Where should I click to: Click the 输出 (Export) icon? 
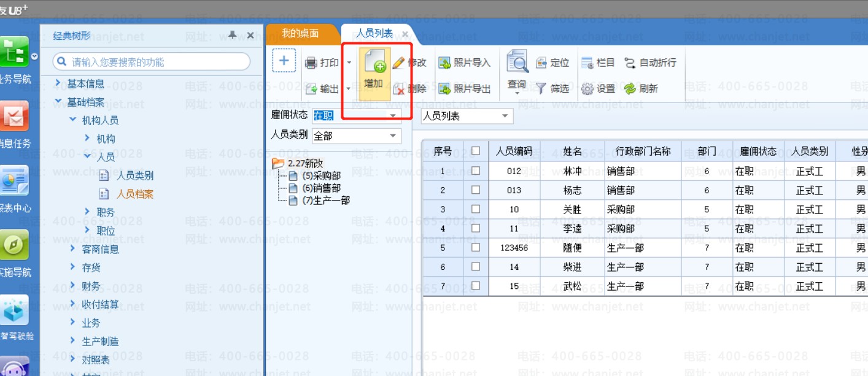pyautogui.click(x=311, y=89)
